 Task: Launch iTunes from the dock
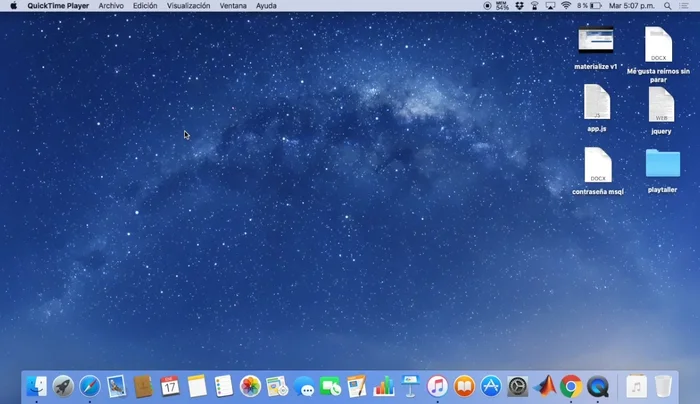point(437,386)
